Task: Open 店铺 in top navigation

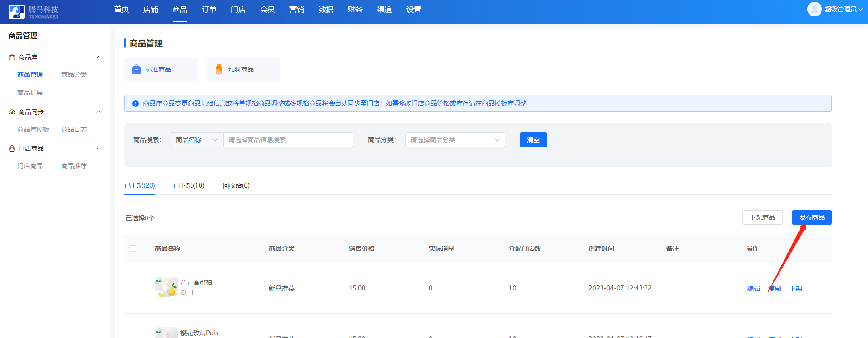Action: [151, 10]
